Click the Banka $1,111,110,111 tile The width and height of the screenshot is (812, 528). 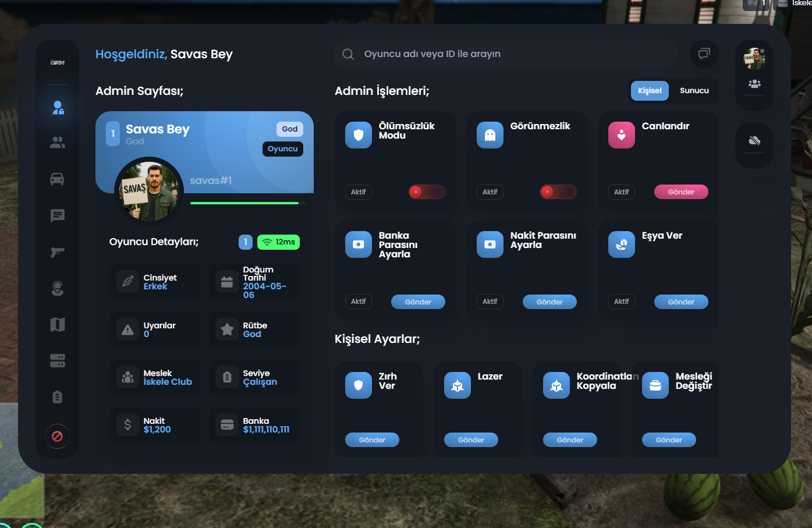tap(254, 426)
